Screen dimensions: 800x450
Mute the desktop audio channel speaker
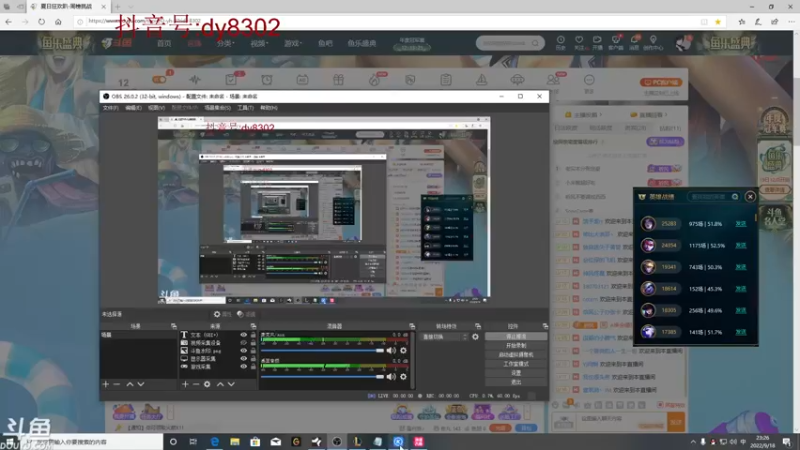click(391, 377)
